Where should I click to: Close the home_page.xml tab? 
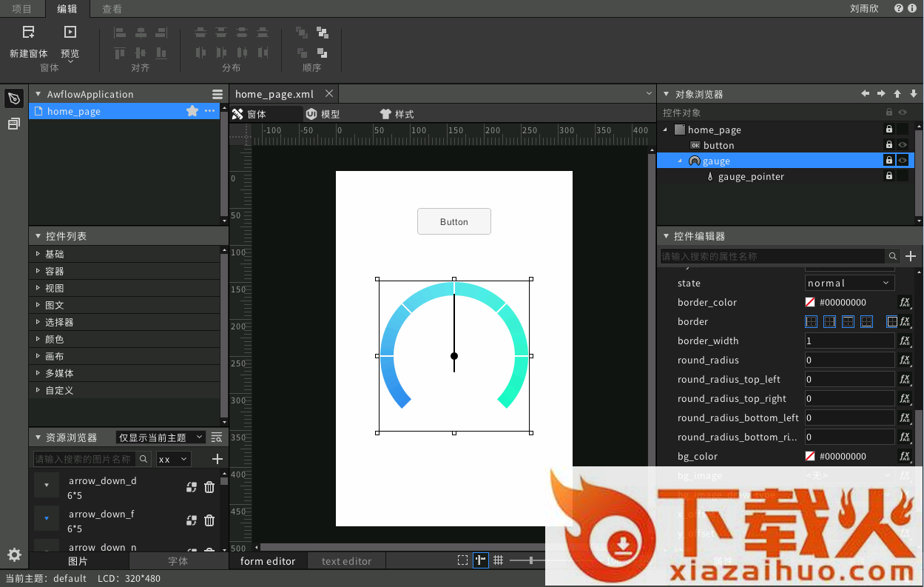(329, 94)
